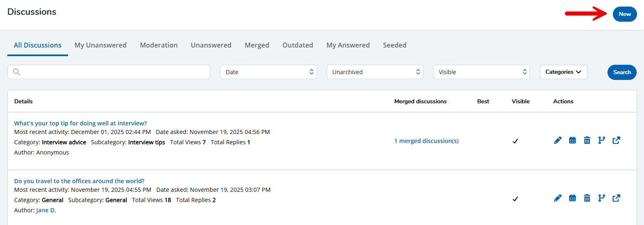
Task: Open the interview tip discussion with the external link icon
Action: point(616,141)
